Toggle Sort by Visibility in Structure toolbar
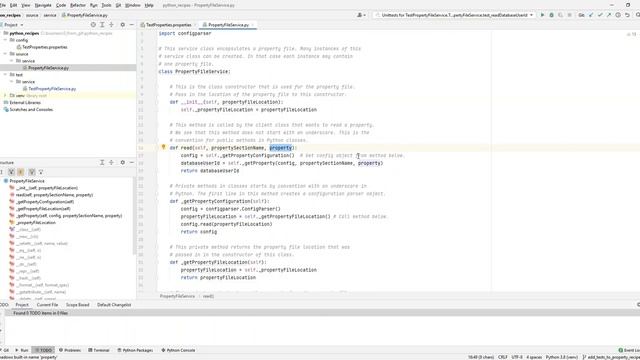 click(x=11, y=172)
